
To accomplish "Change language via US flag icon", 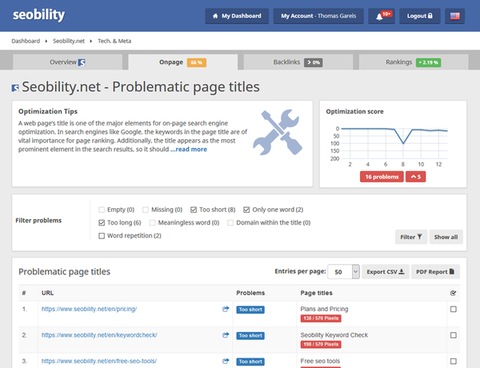I will tap(455, 16).
